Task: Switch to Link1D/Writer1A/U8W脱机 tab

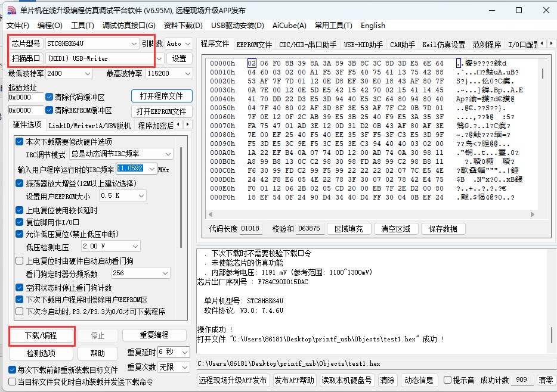Action: click(x=89, y=126)
